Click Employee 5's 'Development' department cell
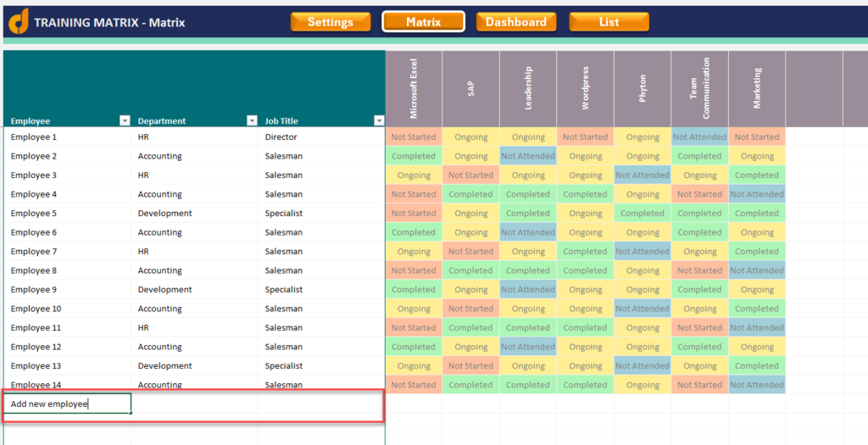 [194, 213]
